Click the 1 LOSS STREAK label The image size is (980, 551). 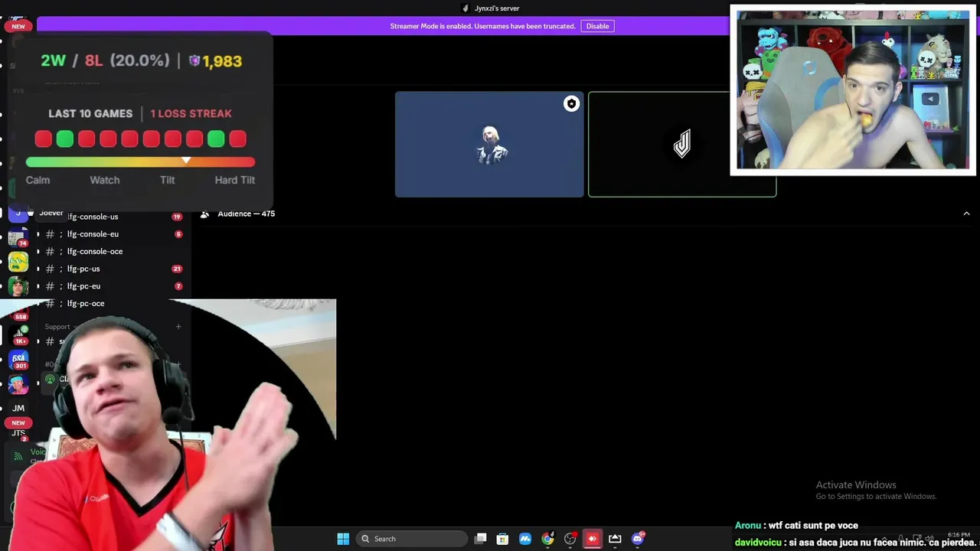point(191,113)
